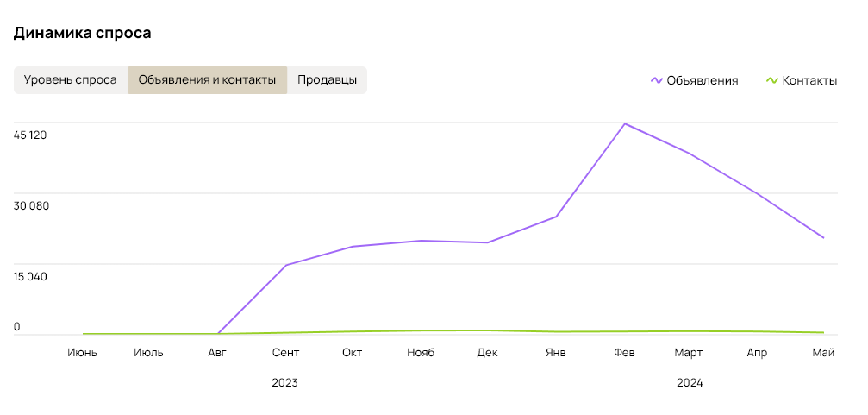Click the Сент month label on axis
868x415 pixels.
click(x=285, y=353)
